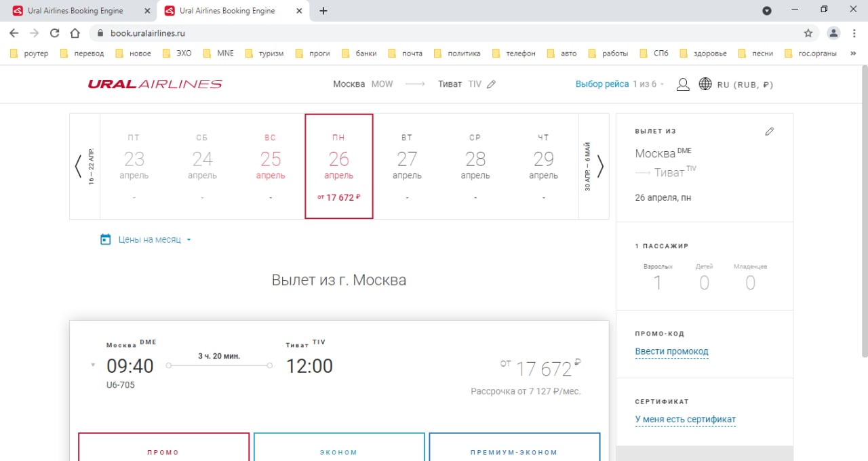Viewport: 868px width, 461px height.
Task: Open the песни bookmark folder
Action: (755, 53)
